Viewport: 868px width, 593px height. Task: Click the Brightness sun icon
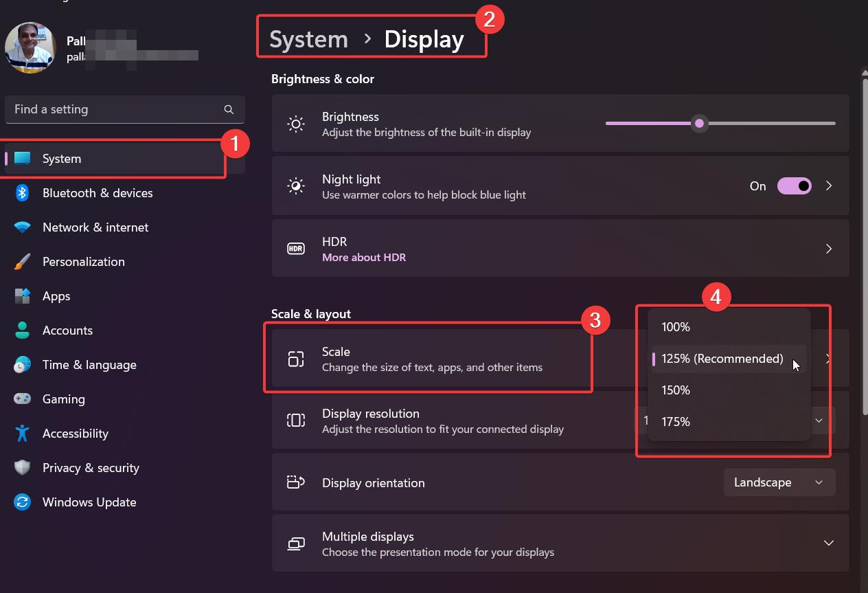click(x=295, y=123)
